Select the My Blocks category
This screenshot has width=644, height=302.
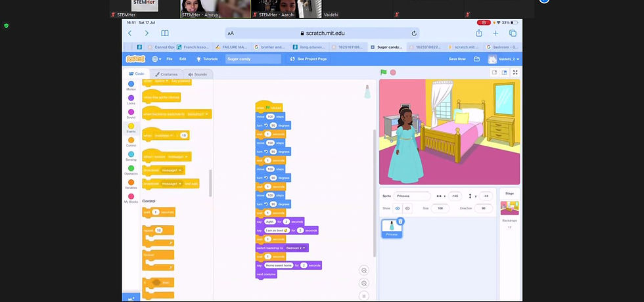131,198
